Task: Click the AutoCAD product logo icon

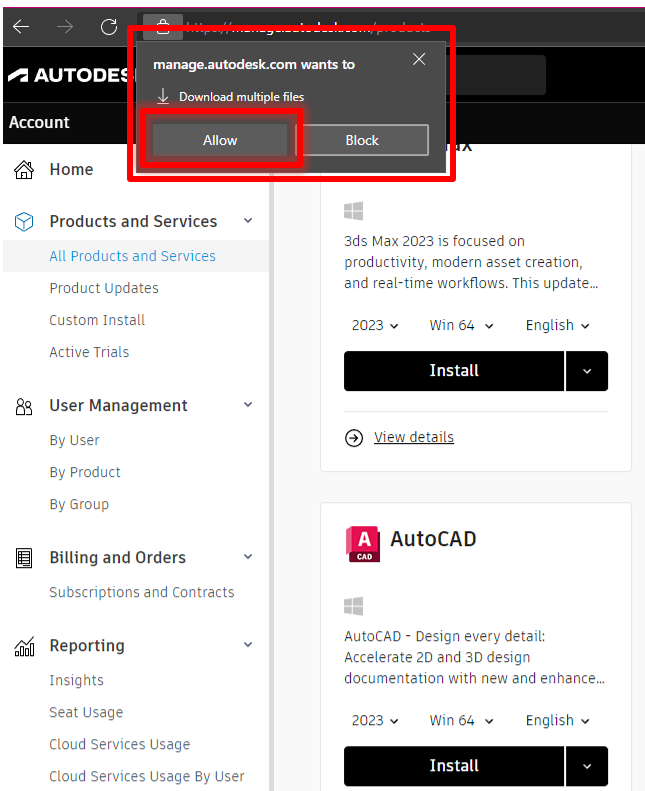Action: pos(362,542)
